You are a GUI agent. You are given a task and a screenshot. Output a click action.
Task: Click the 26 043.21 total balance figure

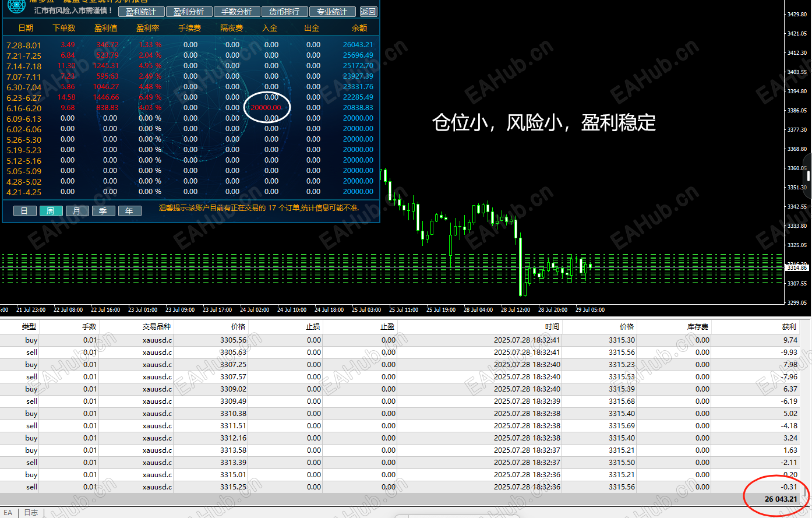(781, 499)
